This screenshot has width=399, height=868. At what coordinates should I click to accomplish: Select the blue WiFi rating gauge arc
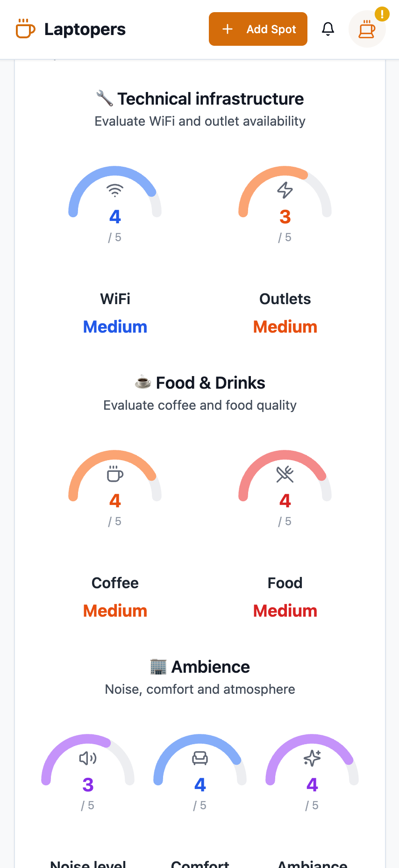coord(115,192)
